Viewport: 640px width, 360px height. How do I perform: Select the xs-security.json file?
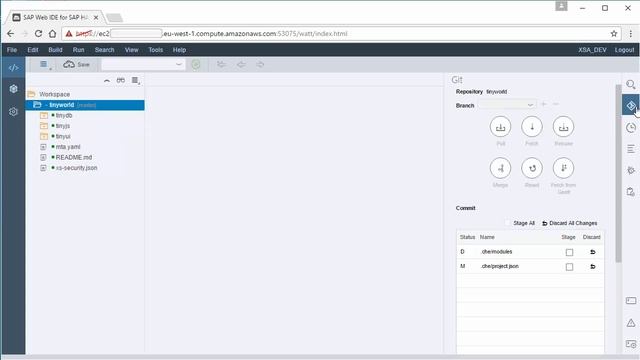[76, 168]
